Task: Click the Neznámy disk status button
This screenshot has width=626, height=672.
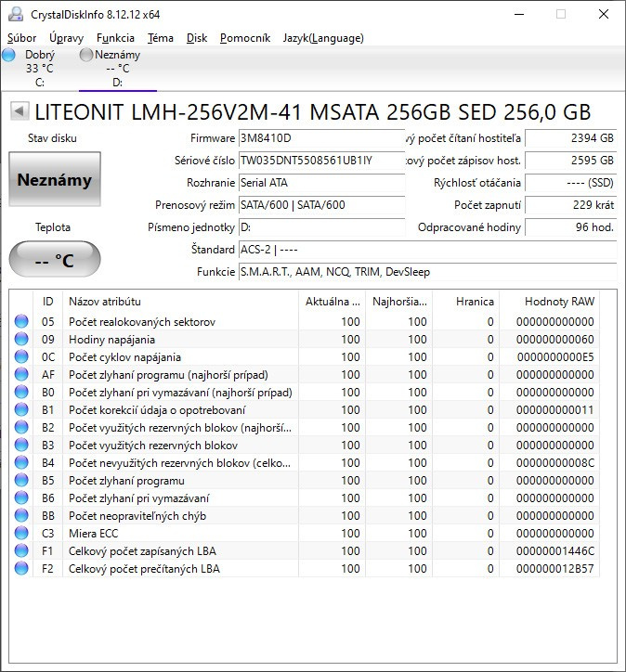Action: coord(55,179)
